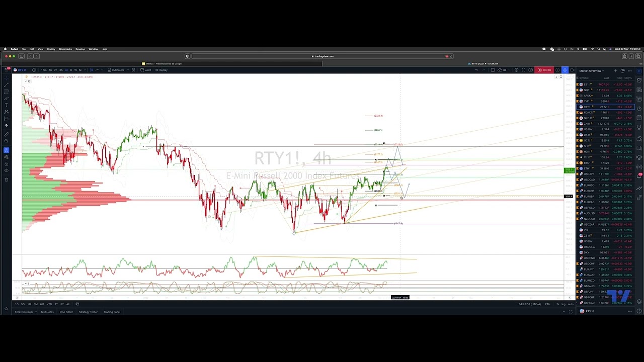This screenshot has height=362, width=644.
Task: Redo last chart action
Action: pyautogui.click(x=484, y=70)
